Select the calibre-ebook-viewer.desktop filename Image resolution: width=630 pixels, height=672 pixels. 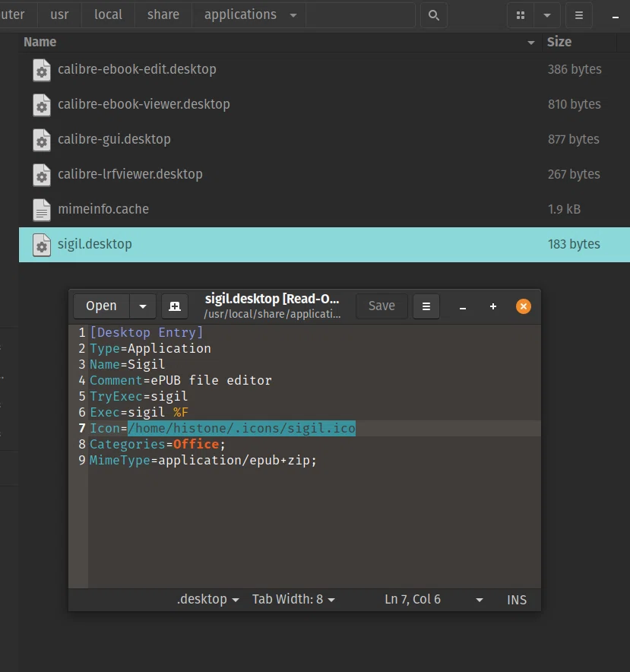point(144,105)
